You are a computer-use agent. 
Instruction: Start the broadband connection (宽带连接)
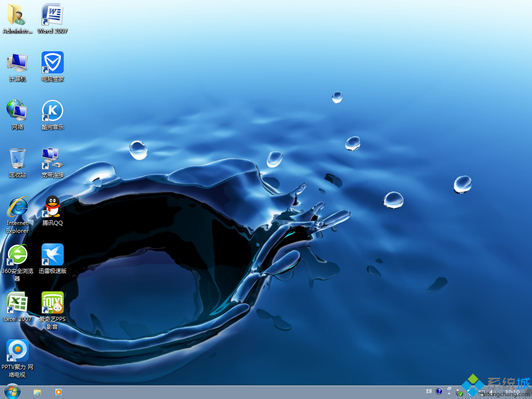(x=52, y=159)
